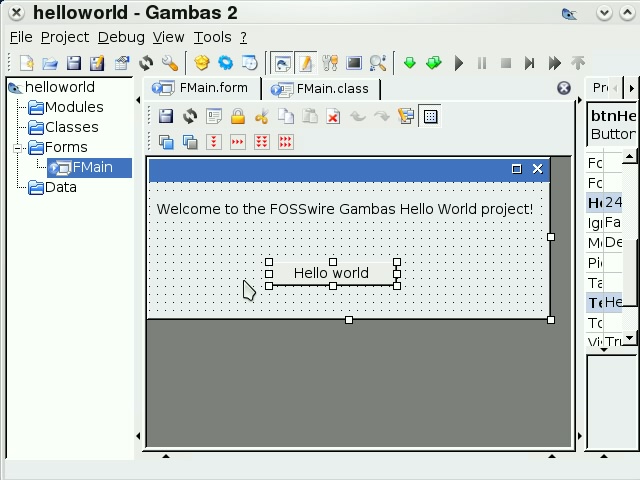The width and height of the screenshot is (640, 480).
Task: Click the padlock lock-form icon
Action: pos(238,116)
